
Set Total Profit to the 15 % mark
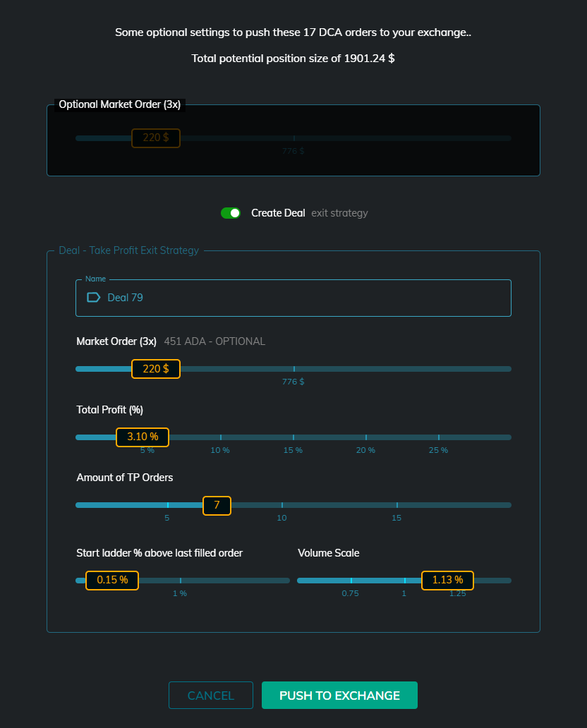[x=293, y=437]
